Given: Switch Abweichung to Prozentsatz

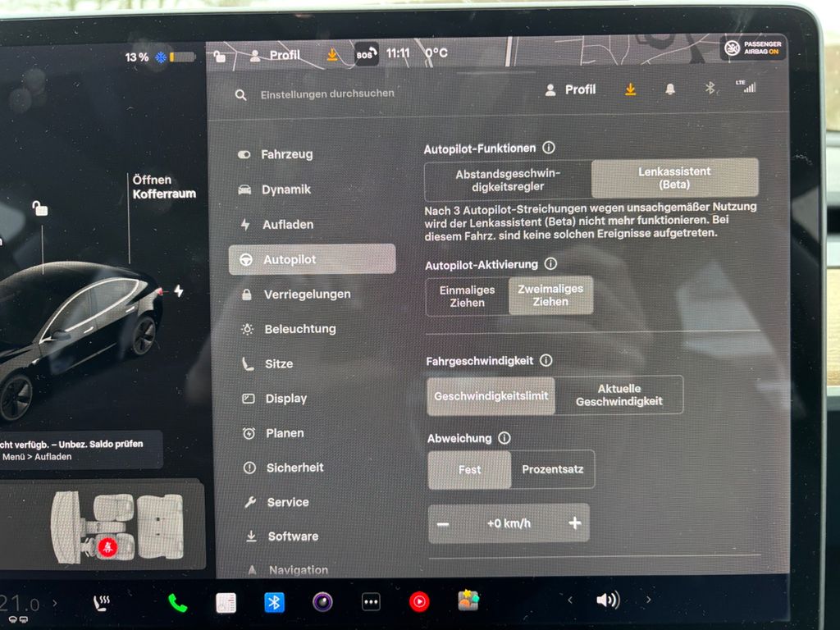Looking at the screenshot, I should (x=553, y=469).
